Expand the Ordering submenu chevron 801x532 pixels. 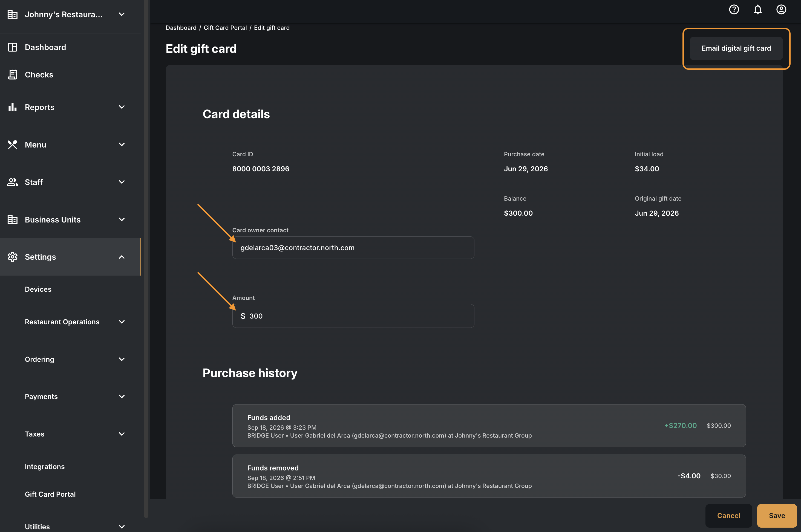tap(122, 359)
